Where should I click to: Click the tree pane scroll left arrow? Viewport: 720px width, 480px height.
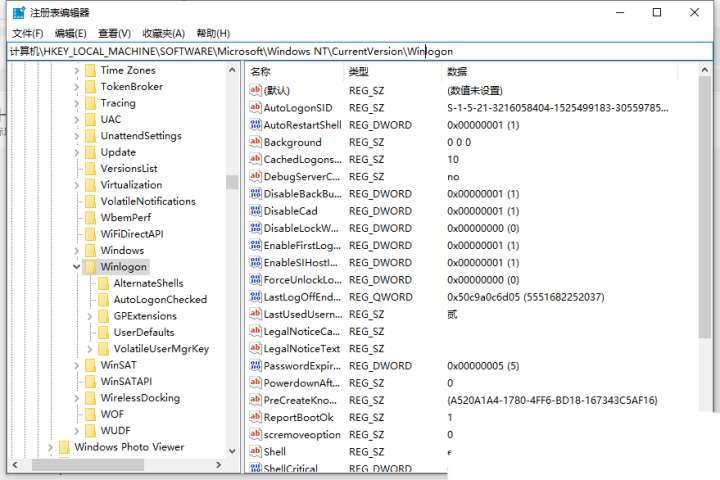[x=15, y=465]
